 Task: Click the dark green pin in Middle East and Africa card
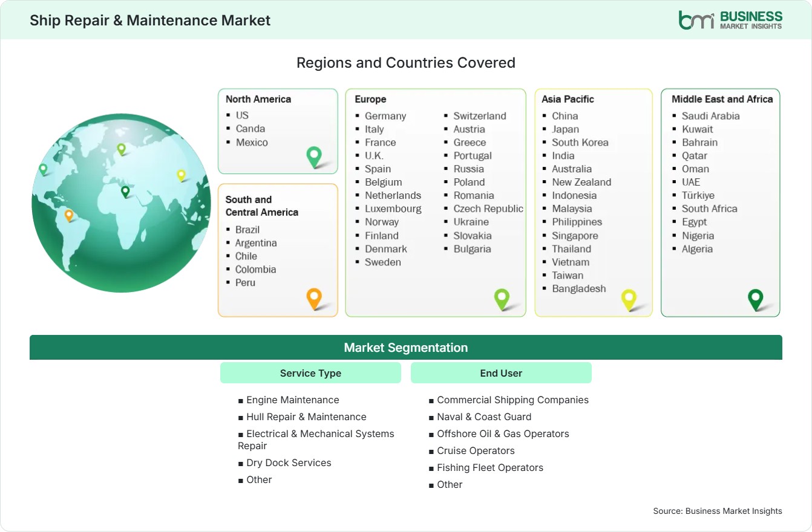(x=756, y=299)
